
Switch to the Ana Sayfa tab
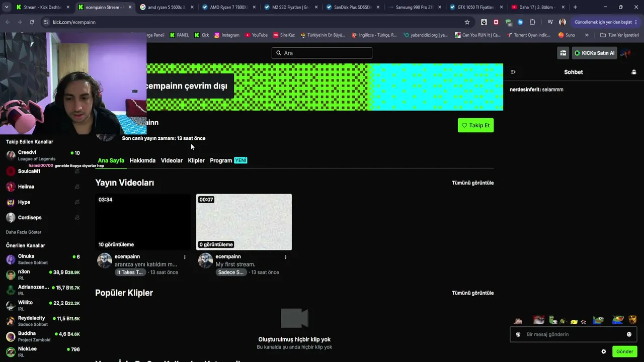(111, 160)
